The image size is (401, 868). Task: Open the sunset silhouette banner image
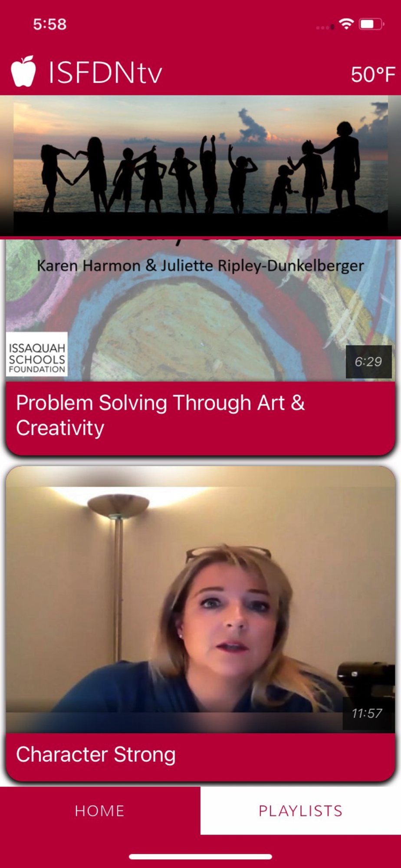pyautogui.click(x=200, y=166)
